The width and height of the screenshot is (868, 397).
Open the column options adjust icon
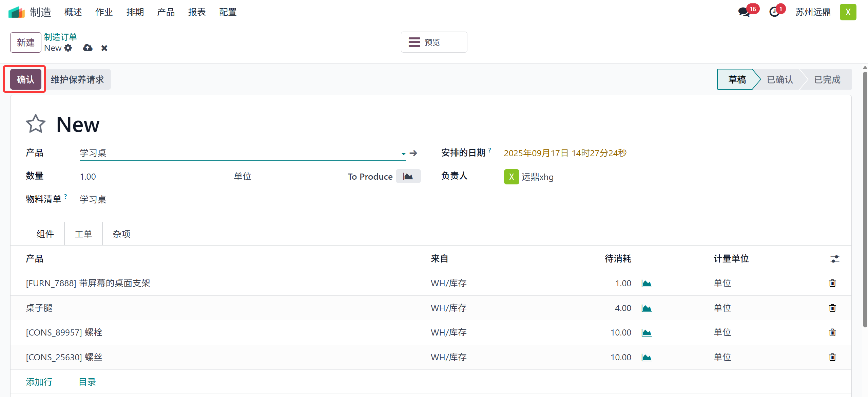click(834, 259)
